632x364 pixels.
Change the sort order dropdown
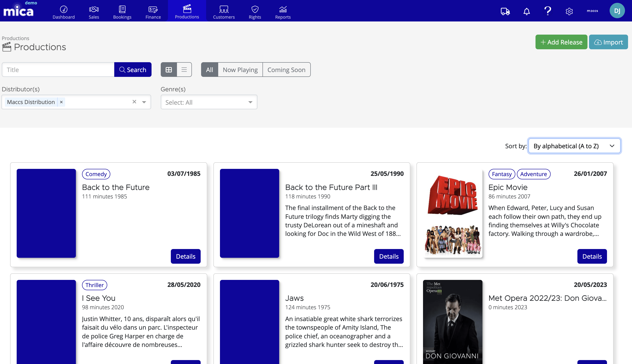pos(574,146)
